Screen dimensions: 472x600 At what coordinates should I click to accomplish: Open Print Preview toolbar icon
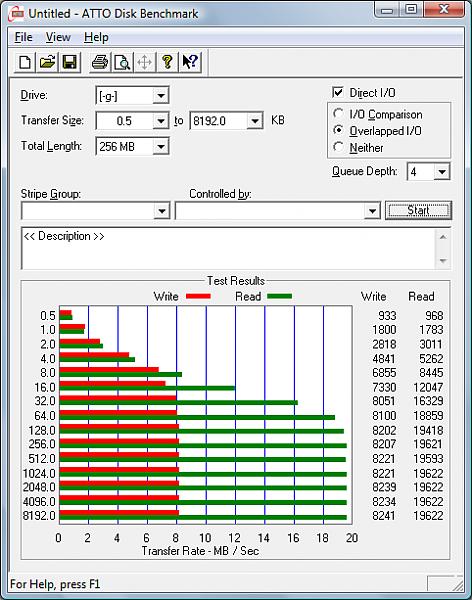(122, 62)
